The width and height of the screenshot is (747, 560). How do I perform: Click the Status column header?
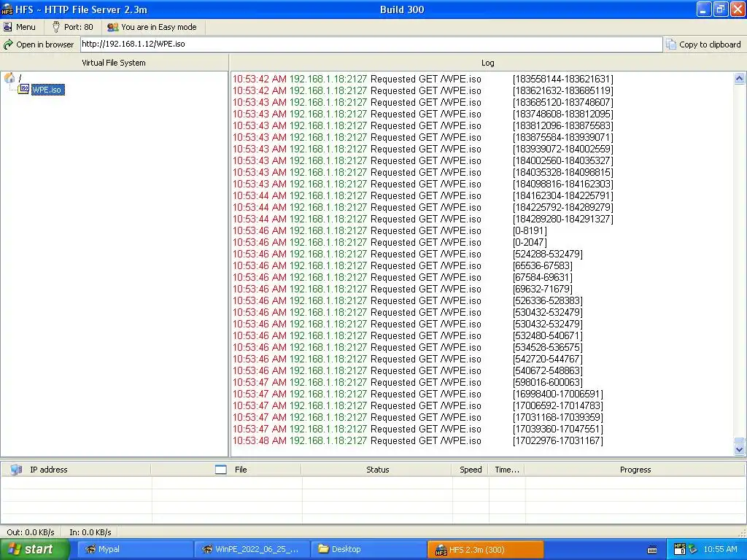(377, 470)
